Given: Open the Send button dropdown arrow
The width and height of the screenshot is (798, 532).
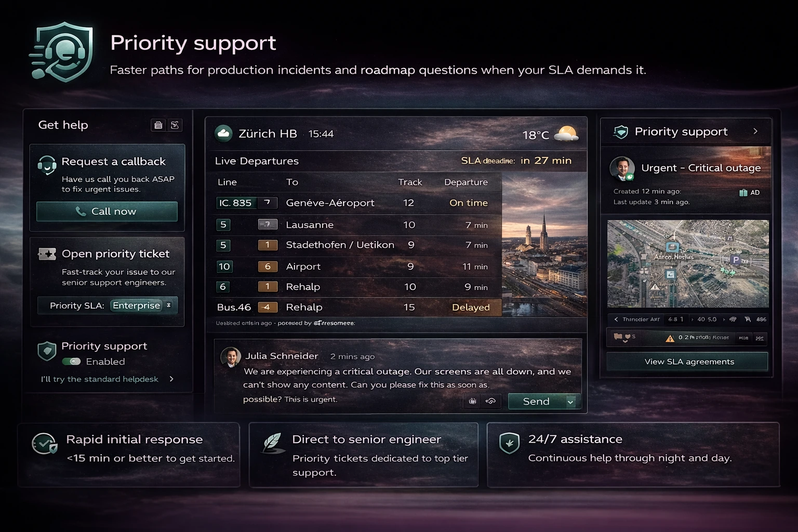Looking at the screenshot, I should point(570,402).
